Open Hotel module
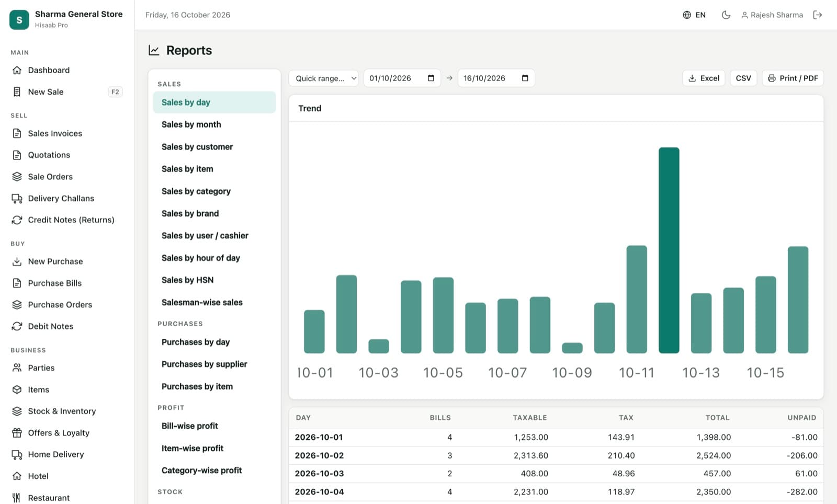The image size is (837, 504). pos(67,476)
